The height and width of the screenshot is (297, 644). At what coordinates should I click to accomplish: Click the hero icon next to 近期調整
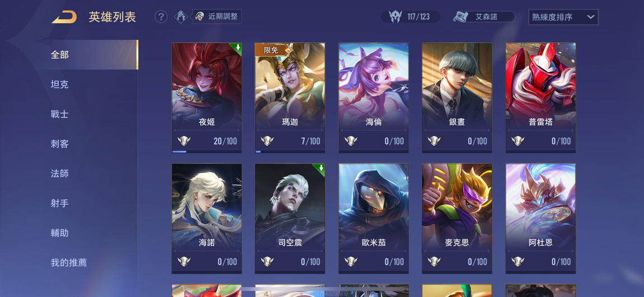[x=181, y=17]
